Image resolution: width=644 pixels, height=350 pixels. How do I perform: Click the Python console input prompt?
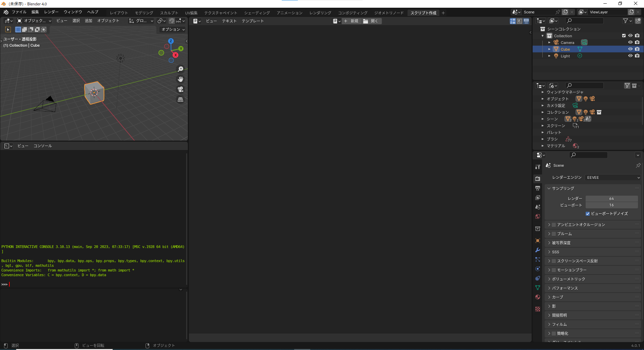(34, 284)
